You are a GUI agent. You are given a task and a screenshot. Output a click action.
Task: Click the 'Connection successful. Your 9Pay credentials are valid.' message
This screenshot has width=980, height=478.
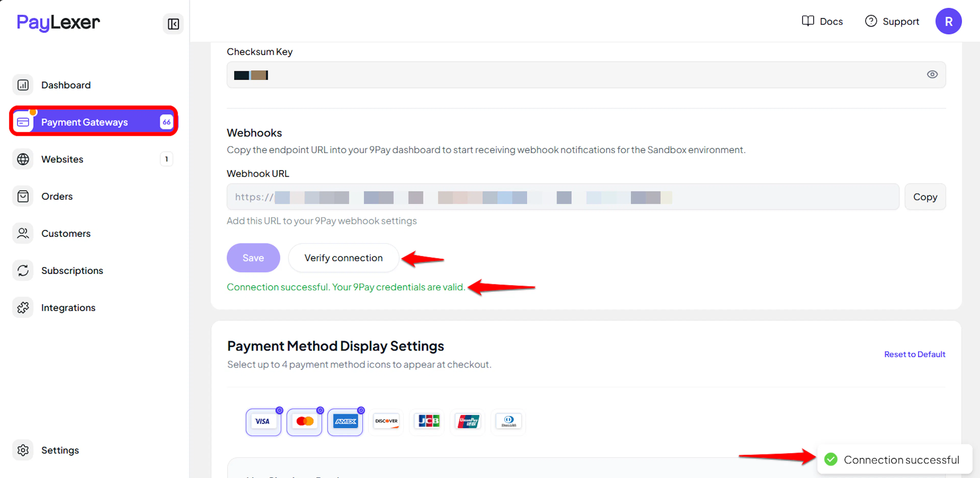point(346,287)
